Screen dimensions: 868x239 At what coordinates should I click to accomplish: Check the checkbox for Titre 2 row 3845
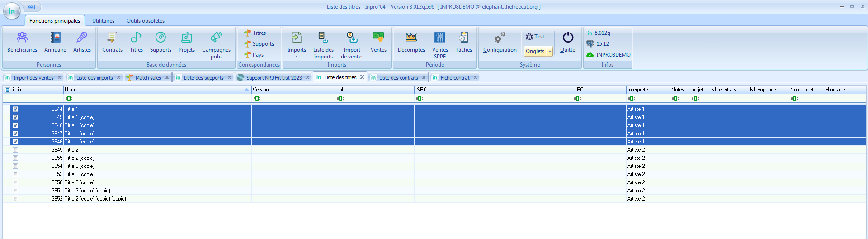[x=15, y=150]
